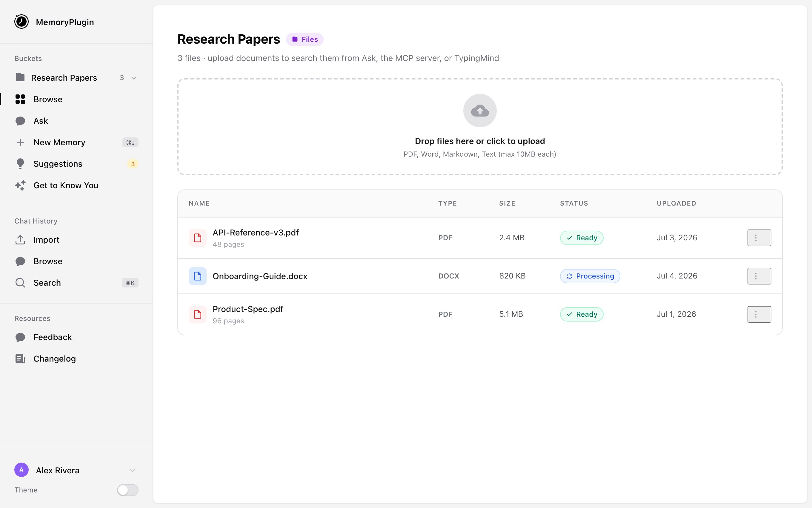812x508 pixels.
Task: Expand the Alex Rivera account chevron
Action: coord(133,470)
